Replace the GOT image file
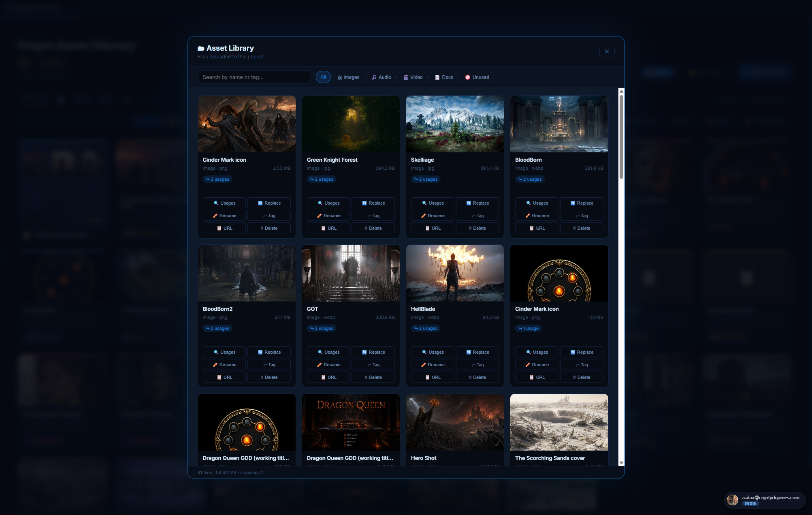The width and height of the screenshot is (812, 515). pyautogui.click(x=373, y=352)
